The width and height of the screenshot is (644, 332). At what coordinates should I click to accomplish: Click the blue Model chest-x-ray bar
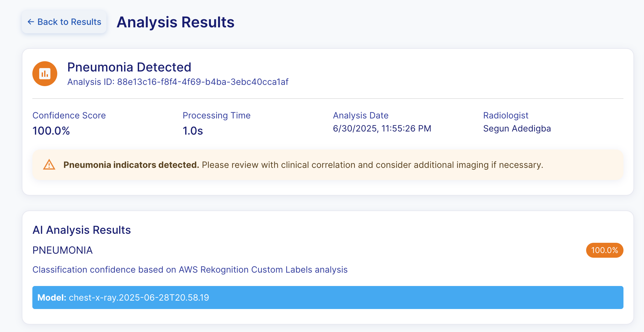point(328,297)
